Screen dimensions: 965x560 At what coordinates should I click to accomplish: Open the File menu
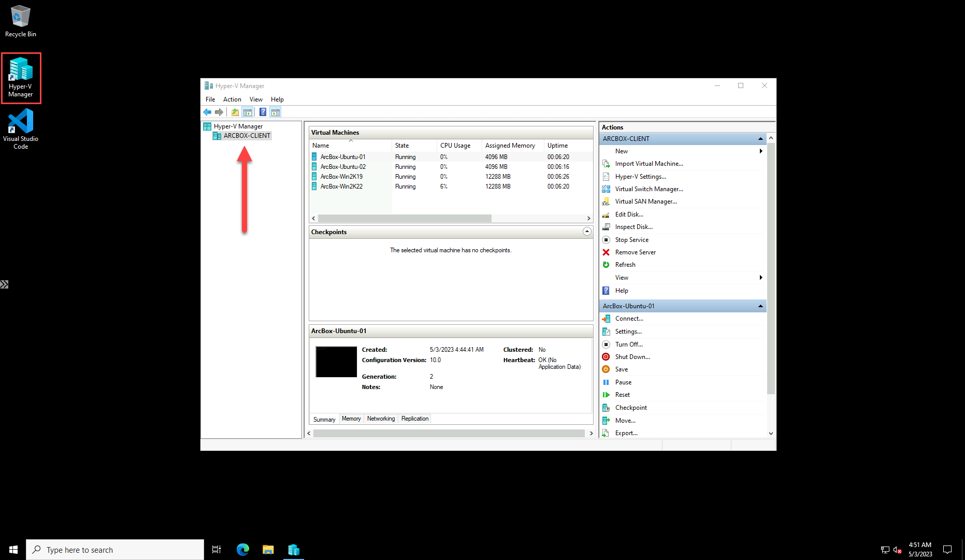coord(210,99)
